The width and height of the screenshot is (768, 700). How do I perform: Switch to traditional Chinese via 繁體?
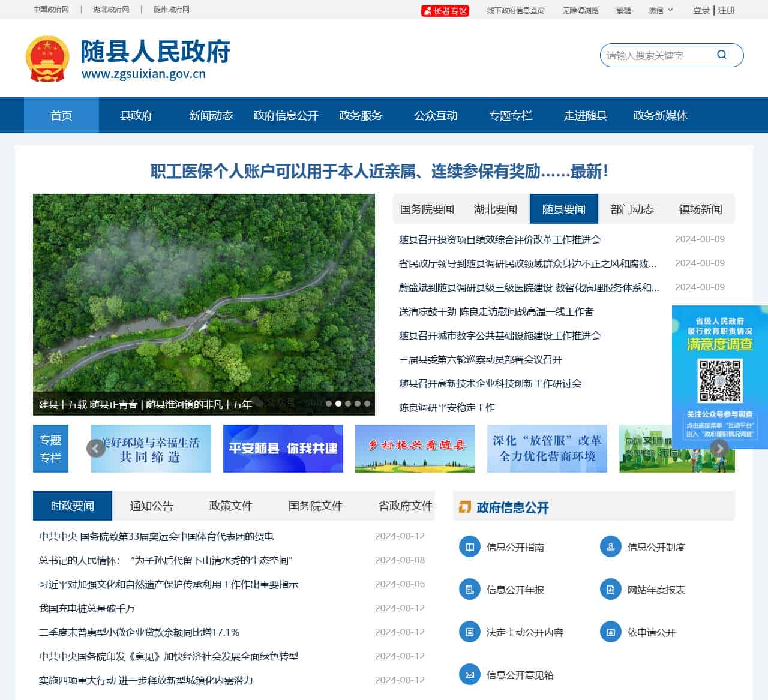tap(623, 10)
